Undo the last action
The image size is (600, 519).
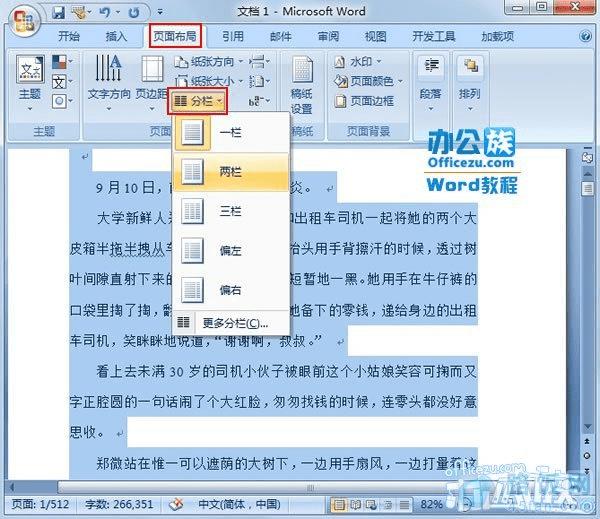tap(104, 13)
